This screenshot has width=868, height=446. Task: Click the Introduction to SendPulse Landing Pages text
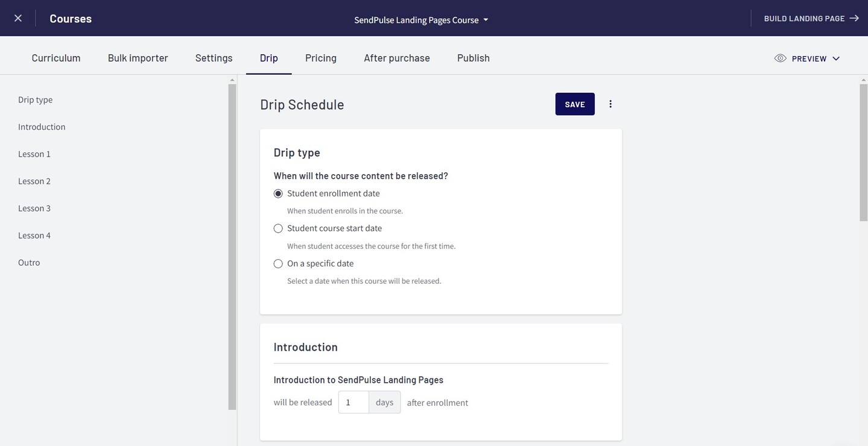[x=358, y=380]
